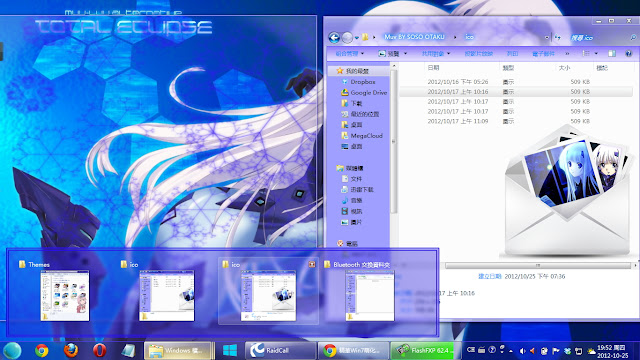Launch Firefox from the taskbar

71,350
